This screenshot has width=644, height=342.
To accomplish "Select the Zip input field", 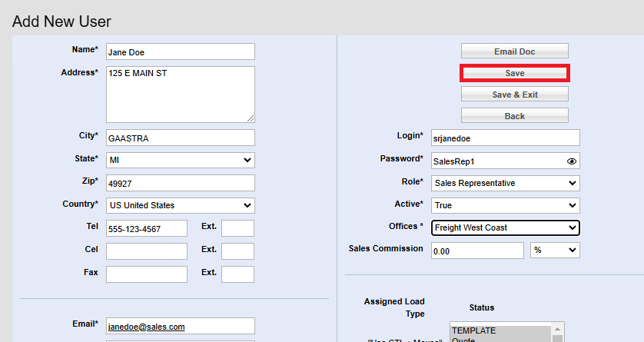I will [x=180, y=183].
